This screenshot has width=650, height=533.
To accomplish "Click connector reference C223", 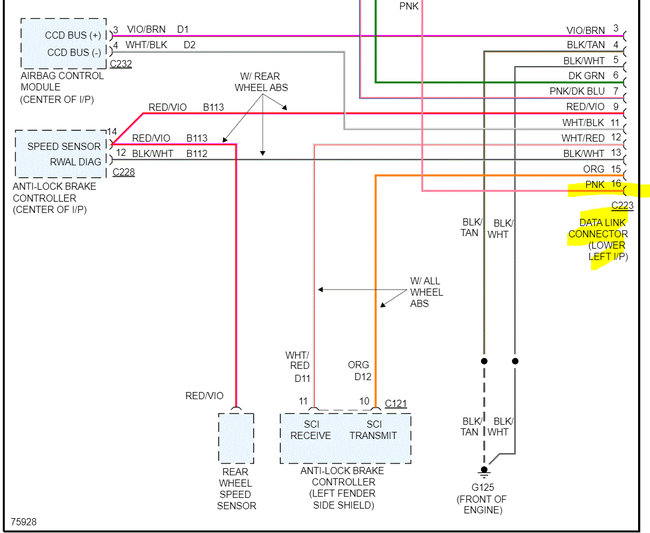I will (623, 205).
